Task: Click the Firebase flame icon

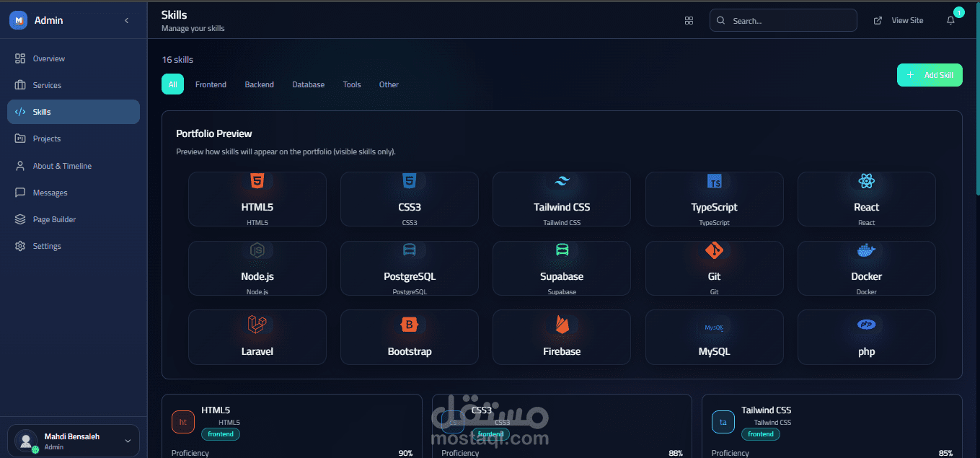Action: (562, 325)
